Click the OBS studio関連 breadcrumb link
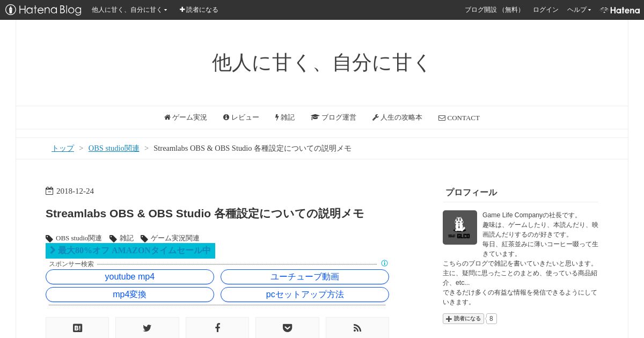 point(114,148)
